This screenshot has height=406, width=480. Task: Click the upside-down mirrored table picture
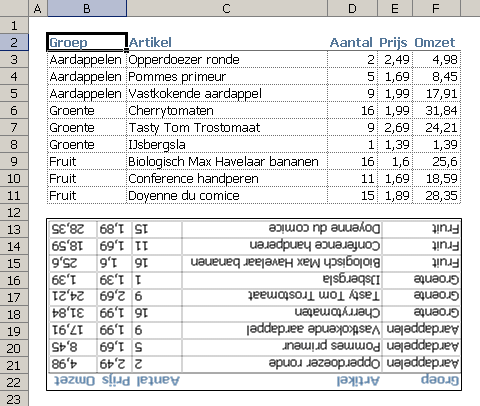pos(254,304)
